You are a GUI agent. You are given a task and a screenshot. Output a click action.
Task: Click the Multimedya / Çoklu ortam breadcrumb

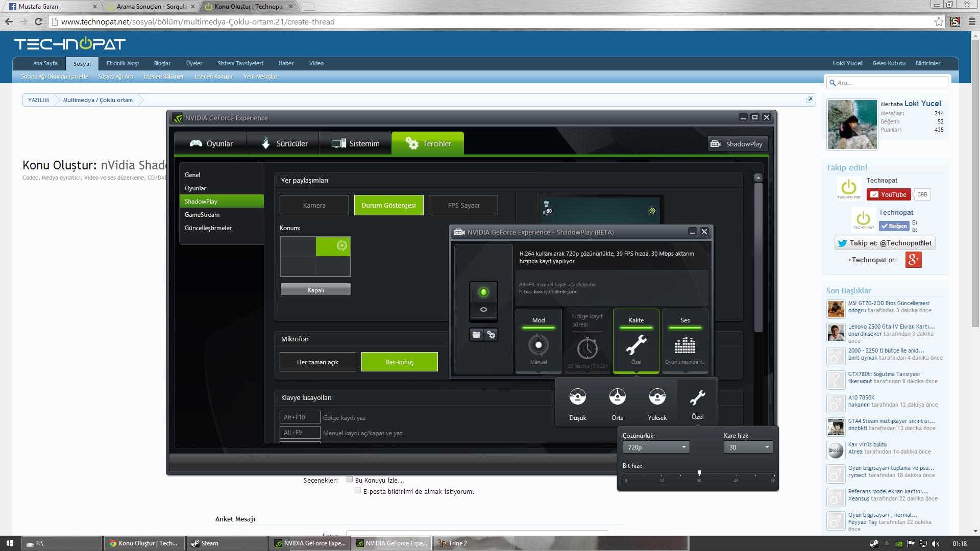[98, 101]
